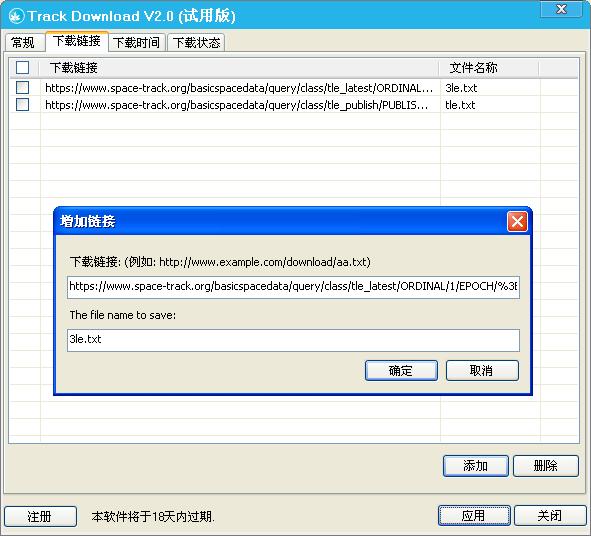Focus the download link URL input field
The image size is (591, 536).
pos(293,287)
